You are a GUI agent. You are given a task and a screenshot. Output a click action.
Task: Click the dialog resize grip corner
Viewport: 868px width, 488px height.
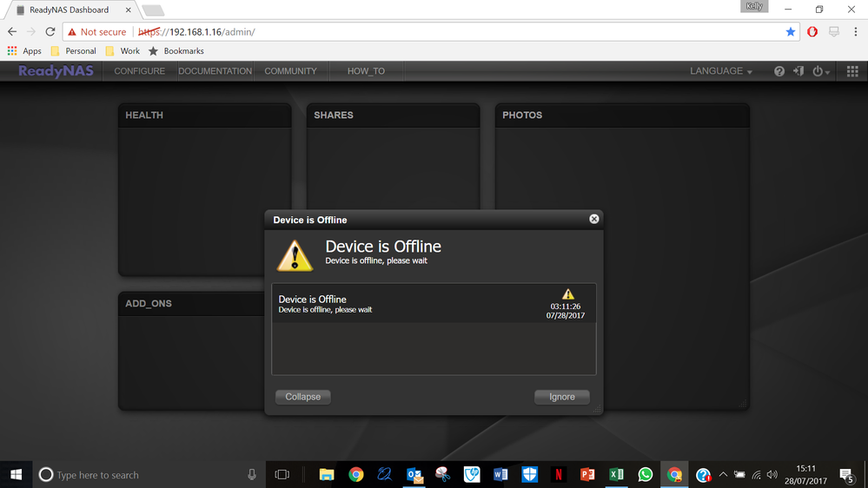click(x=597, y=409)
